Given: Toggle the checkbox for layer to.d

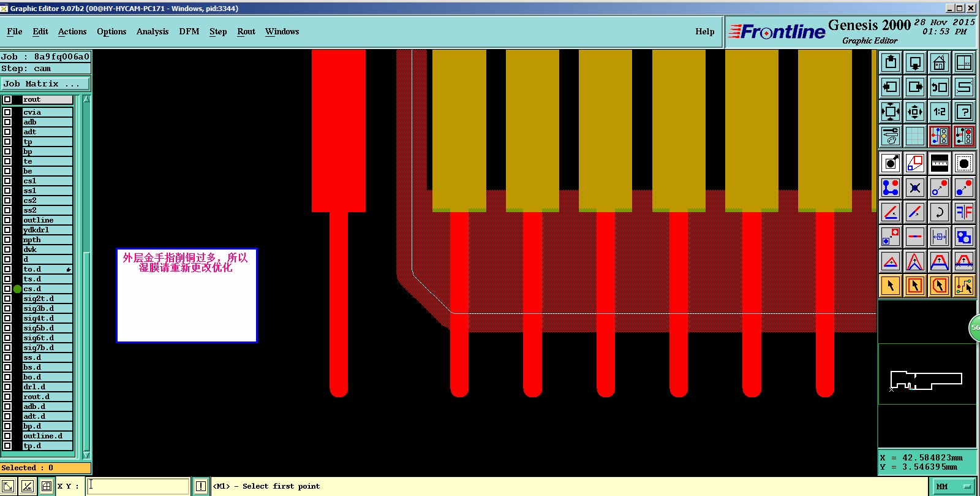Looking at the screenshot, I should tap(7, 269).
